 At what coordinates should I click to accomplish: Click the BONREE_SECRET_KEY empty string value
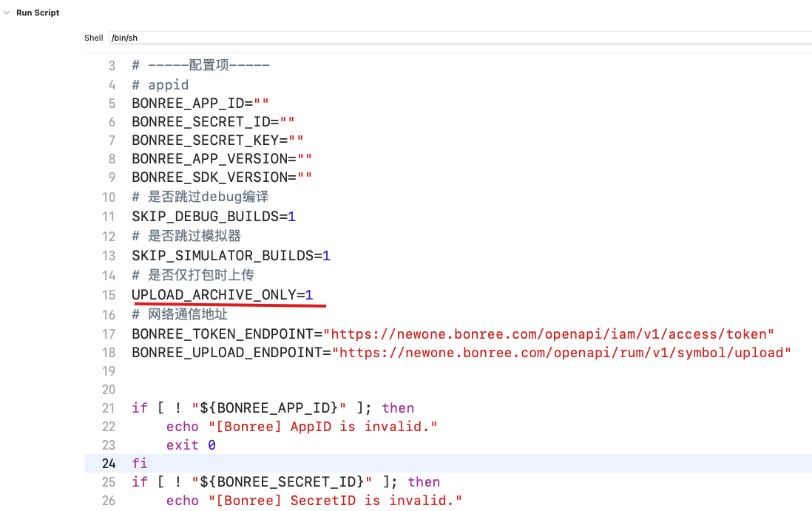click(x=296, y=141)
